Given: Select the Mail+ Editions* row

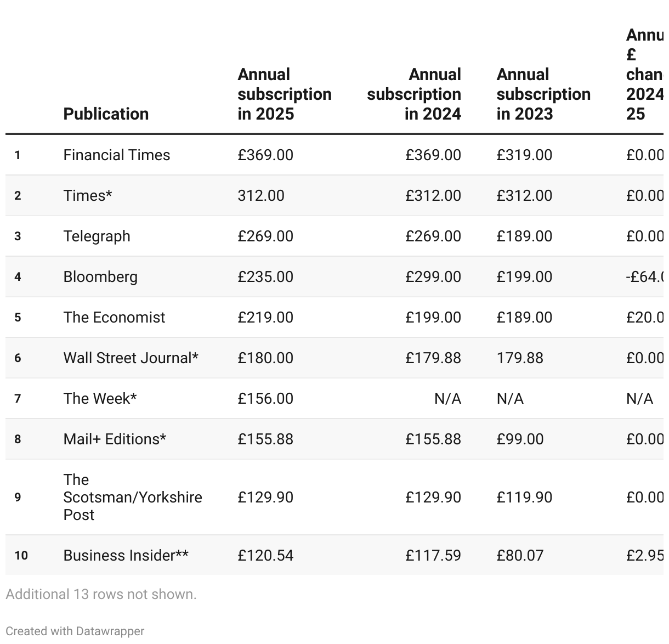Looking at the screenshot, I should (x=334, y=439).
